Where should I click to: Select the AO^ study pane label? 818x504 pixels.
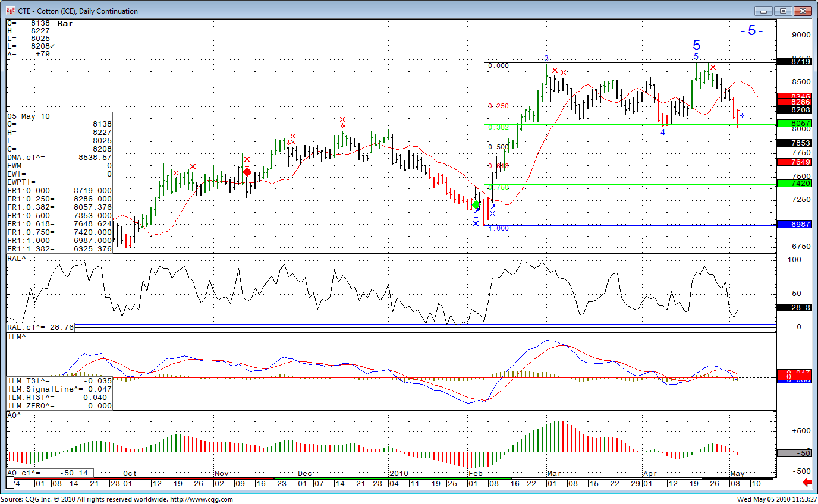(x=14, y=415)
